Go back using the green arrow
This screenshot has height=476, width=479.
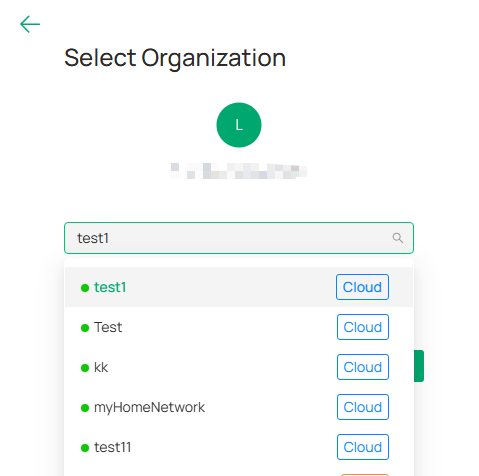click(x=30, y=24)
